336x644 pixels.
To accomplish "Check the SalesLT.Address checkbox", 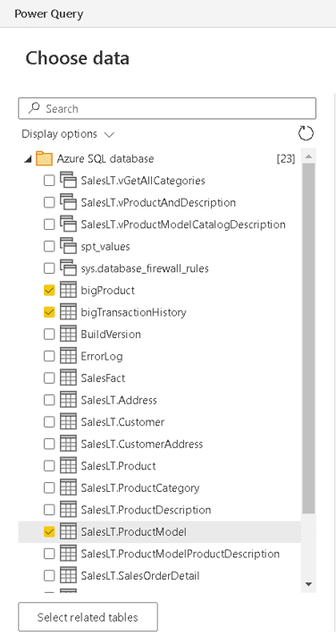I will click(49, 400).
